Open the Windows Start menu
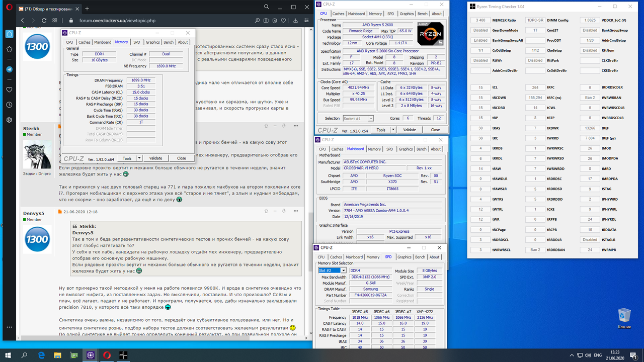This screenshot has width=644, height=362. pos(9,355)
